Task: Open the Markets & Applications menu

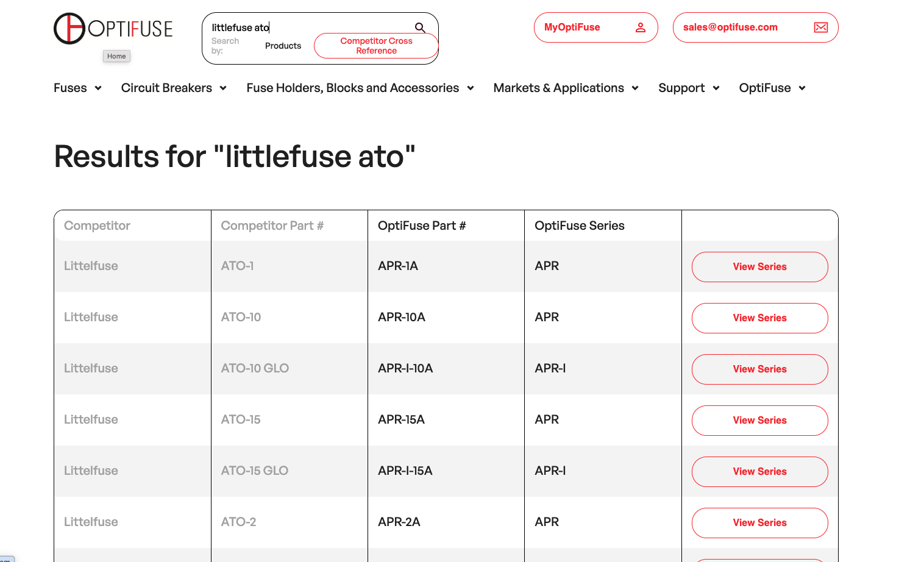Action: click(x=558, y=88)
